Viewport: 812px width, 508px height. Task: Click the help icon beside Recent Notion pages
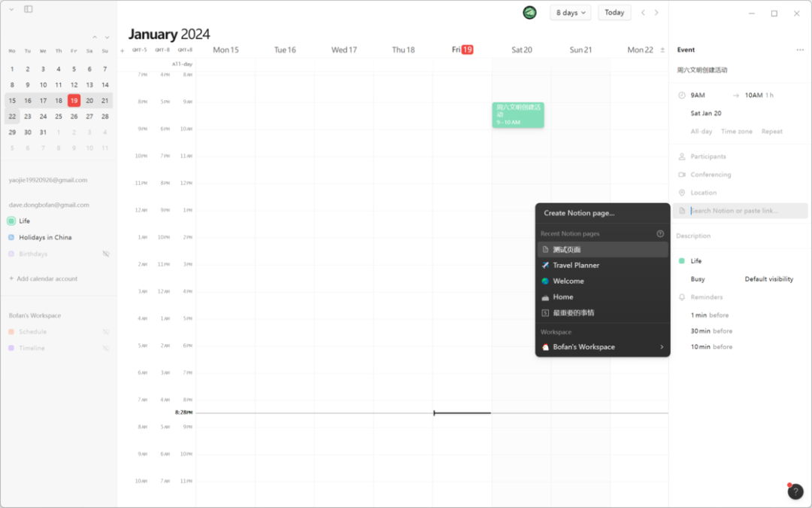(x=660, y=234)
